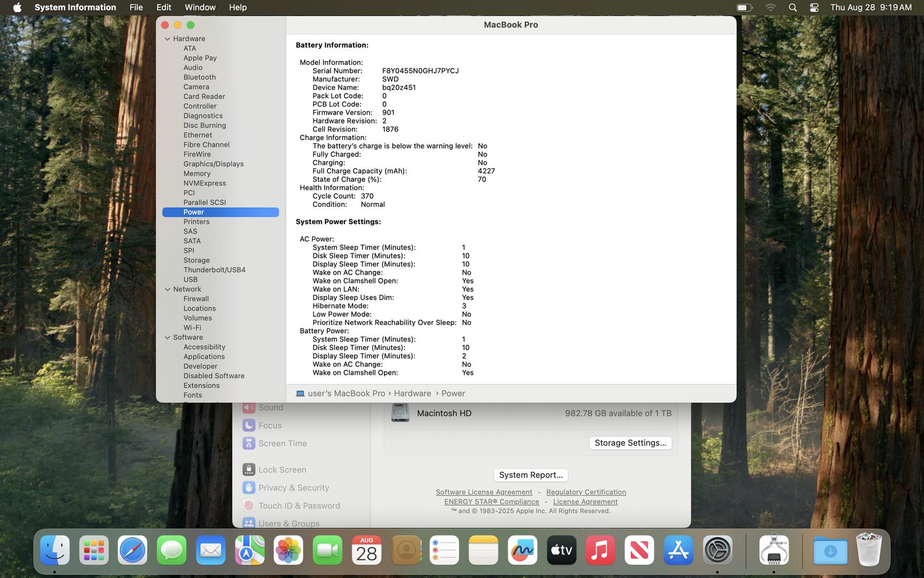Open the File menu
This screenshot has width=924, height=578.
tap(136, 7)
